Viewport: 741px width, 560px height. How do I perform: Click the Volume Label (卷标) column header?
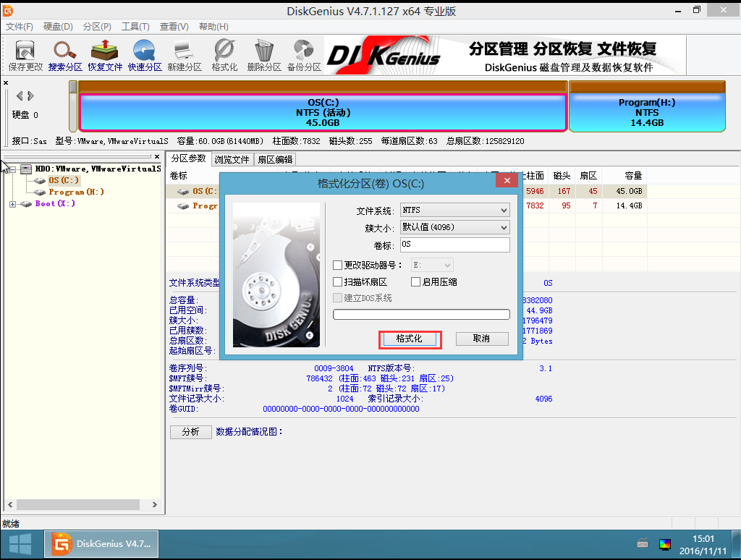pos(179,176)
